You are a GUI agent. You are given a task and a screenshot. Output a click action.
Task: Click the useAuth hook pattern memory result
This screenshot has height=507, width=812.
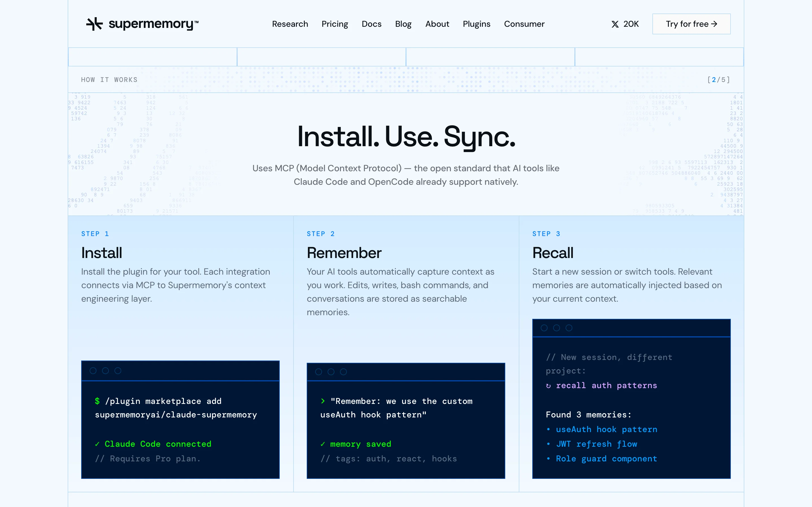tap(606, 430)
